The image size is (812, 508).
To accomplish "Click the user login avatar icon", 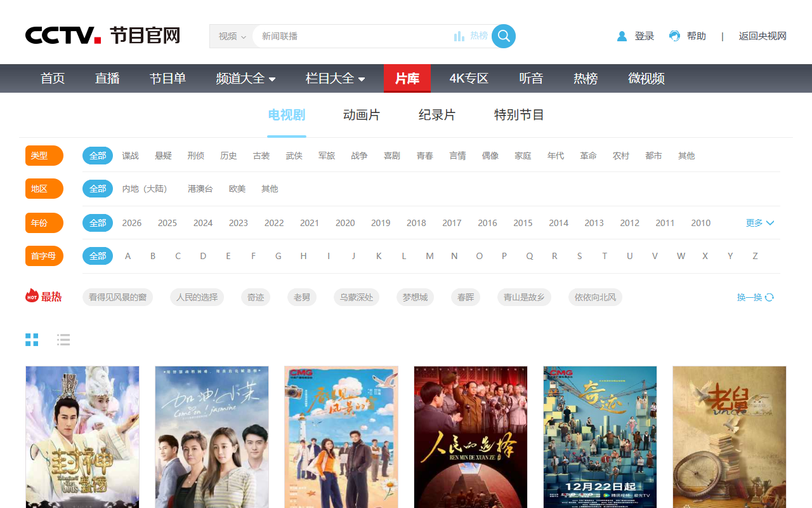I will tap(622, 36).
